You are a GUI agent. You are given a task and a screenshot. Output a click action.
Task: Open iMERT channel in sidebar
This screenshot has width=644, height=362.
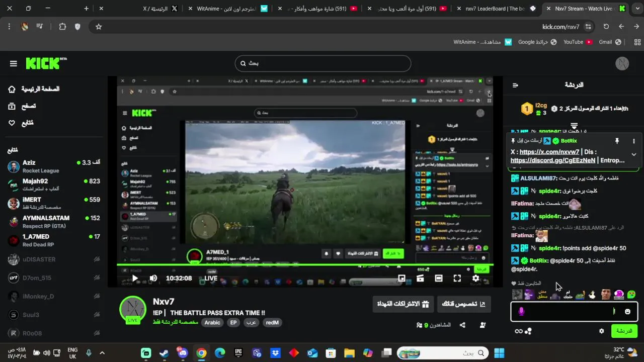54,203
